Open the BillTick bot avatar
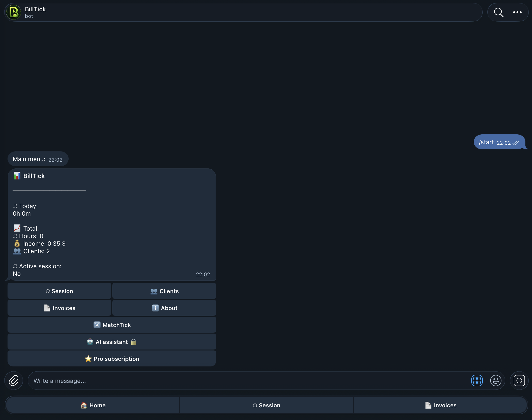The height and width of the screenshot is (420, 532). (14, 12)
